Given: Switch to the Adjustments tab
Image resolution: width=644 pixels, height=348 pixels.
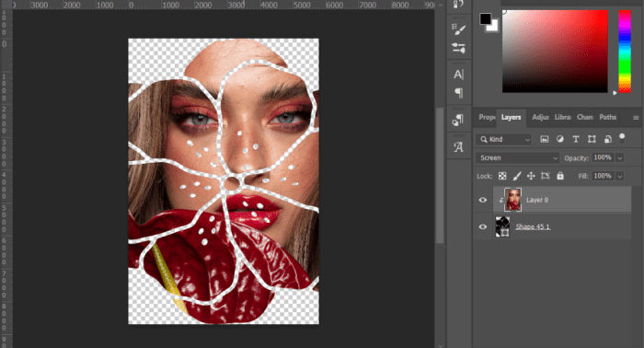Looking at the screenshot, I should 540,118.
